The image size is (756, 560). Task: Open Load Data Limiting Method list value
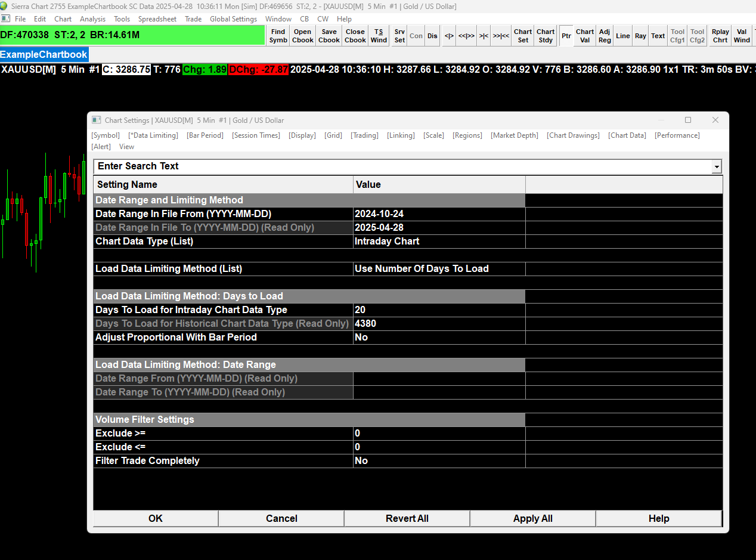pos(439,269)
